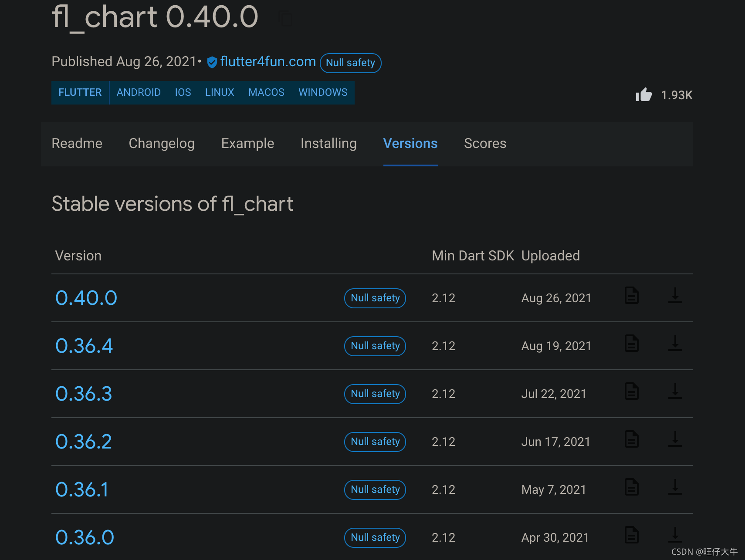This screenshot has height=560, width=745.
Task: Click the Null safety badge near publisher
Action: 350,63
